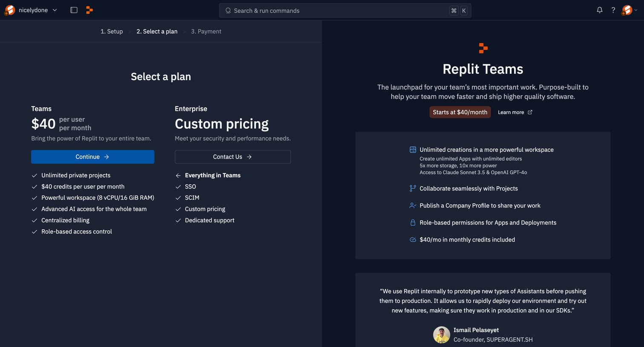Open the help question mark icon

613,10
